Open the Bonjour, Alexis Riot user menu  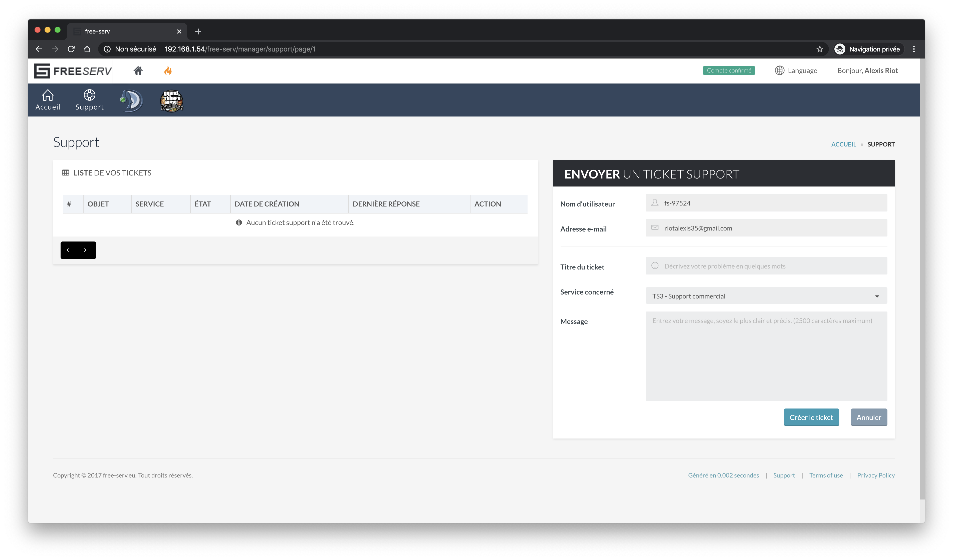pyautogui.click(x=867, y=71)
